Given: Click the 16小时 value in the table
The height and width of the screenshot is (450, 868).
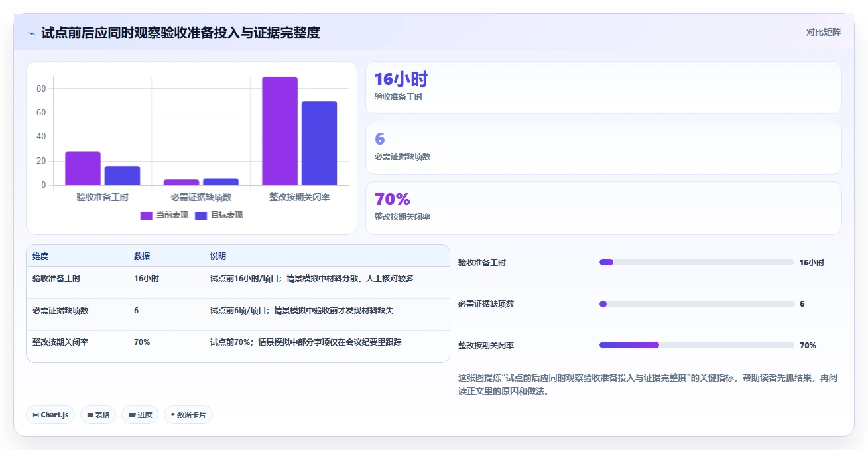Looking at the screenshot, I should 147,279.
